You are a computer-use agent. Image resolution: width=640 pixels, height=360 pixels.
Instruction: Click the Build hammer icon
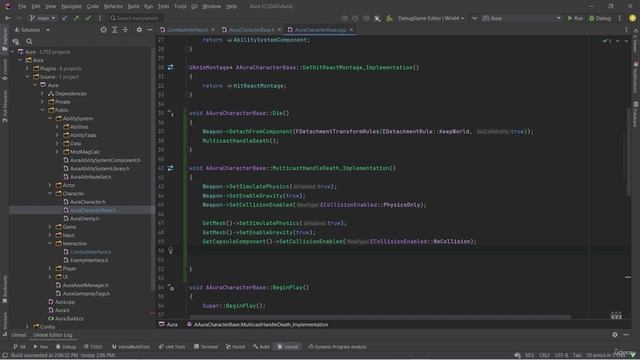pyautogui.click(x=389, y=18)
